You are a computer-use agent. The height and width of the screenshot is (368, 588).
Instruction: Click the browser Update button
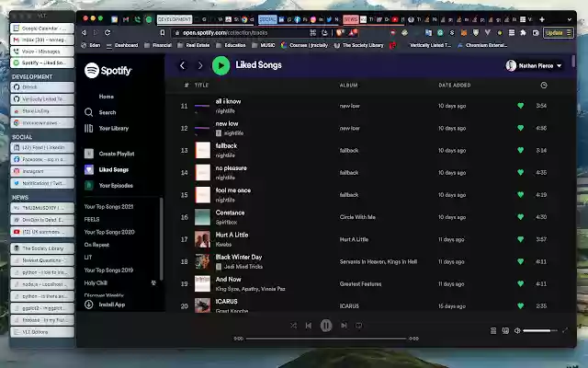[x=558, y=33]
